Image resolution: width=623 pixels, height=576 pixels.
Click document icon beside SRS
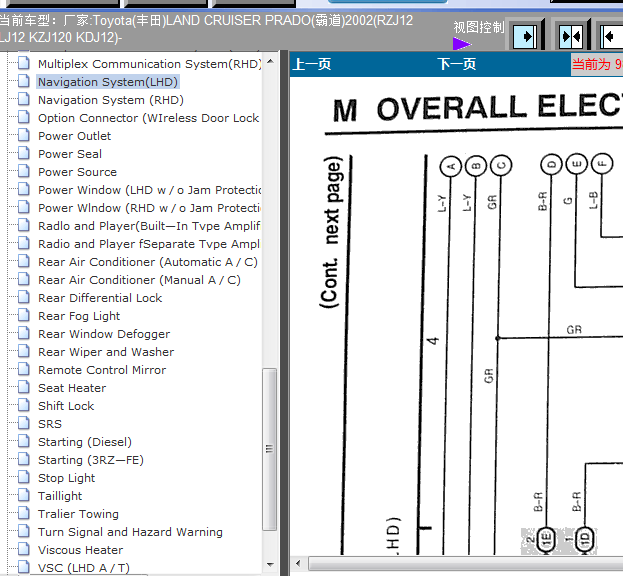[24, 423]
